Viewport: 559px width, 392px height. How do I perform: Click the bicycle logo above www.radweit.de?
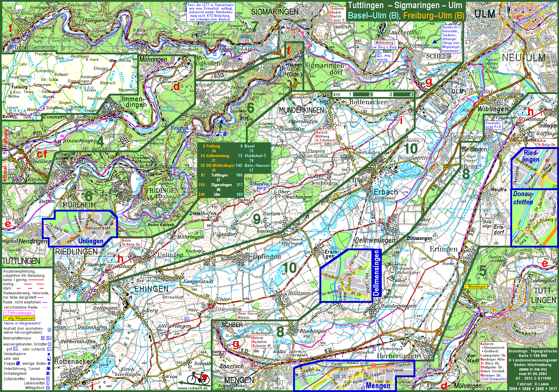pos(198,378)
